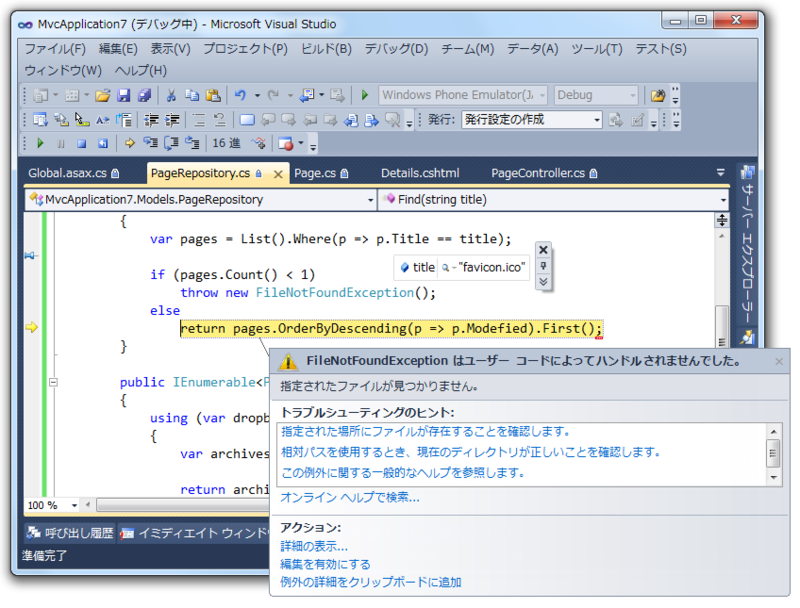This screenshot has height=608, width=800.
Task: Click the Paste clipboard icon
Action: coord(213,95)
